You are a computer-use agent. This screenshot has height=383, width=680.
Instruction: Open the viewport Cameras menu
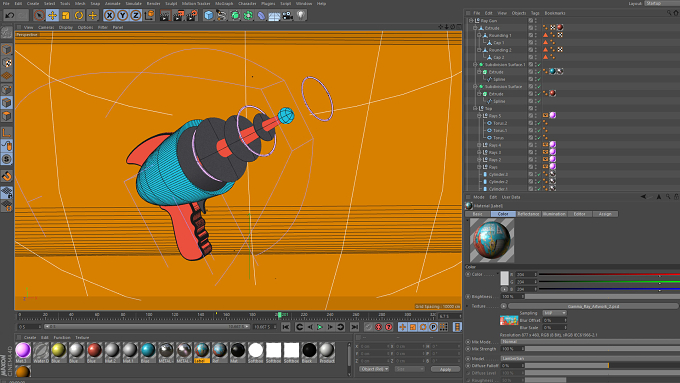(46, 27)
